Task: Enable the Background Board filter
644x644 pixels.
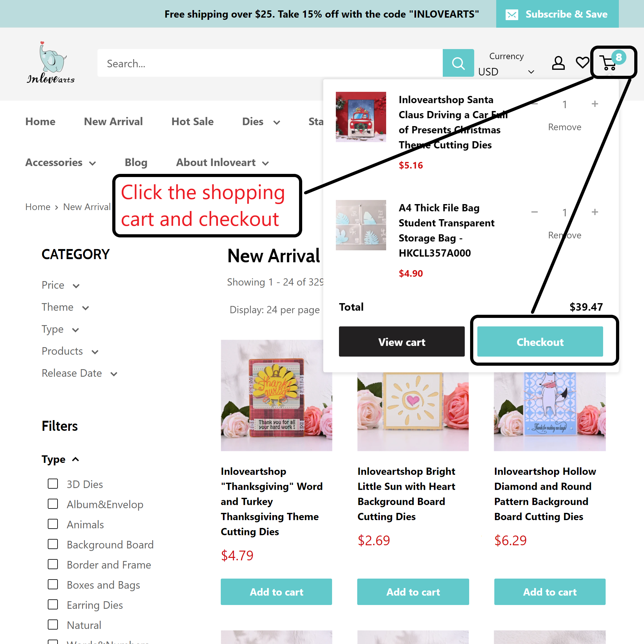Action: (x=53, y=544)
